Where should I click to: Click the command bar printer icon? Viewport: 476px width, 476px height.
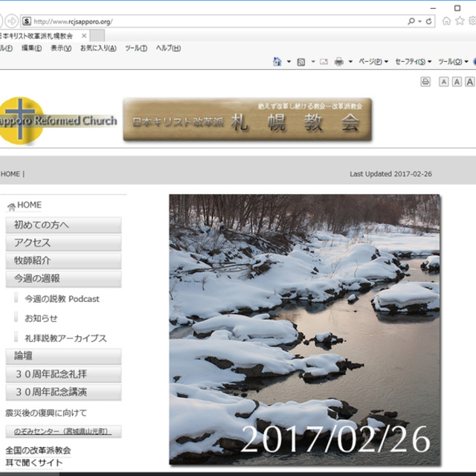click(x=339, y=62)
